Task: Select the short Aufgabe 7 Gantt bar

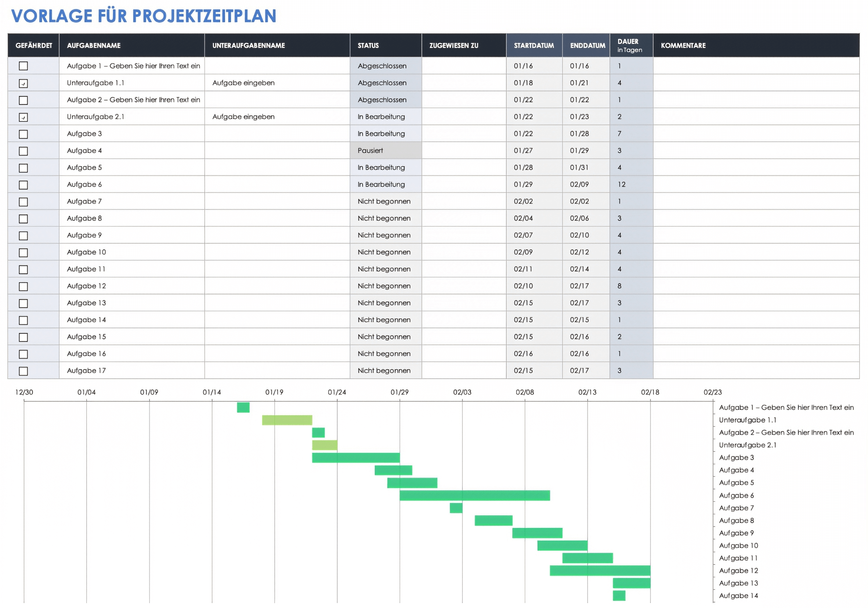Action: (456, 508)
